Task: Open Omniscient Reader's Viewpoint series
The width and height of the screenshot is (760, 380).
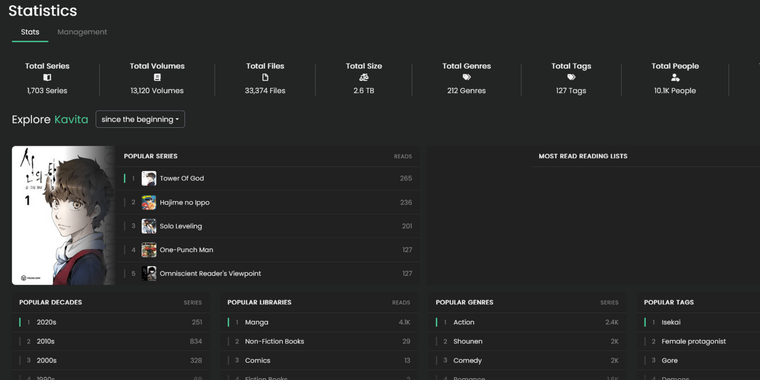Action: point(210,274)
